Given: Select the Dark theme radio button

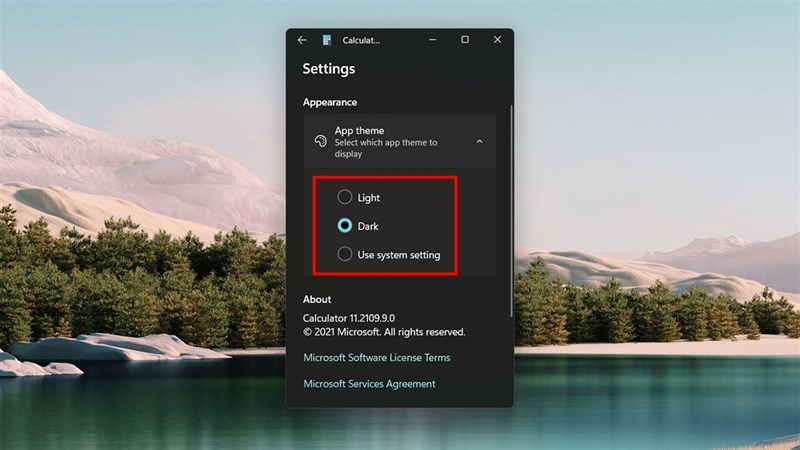Looking at the screenshot, I should coord(345,226).
